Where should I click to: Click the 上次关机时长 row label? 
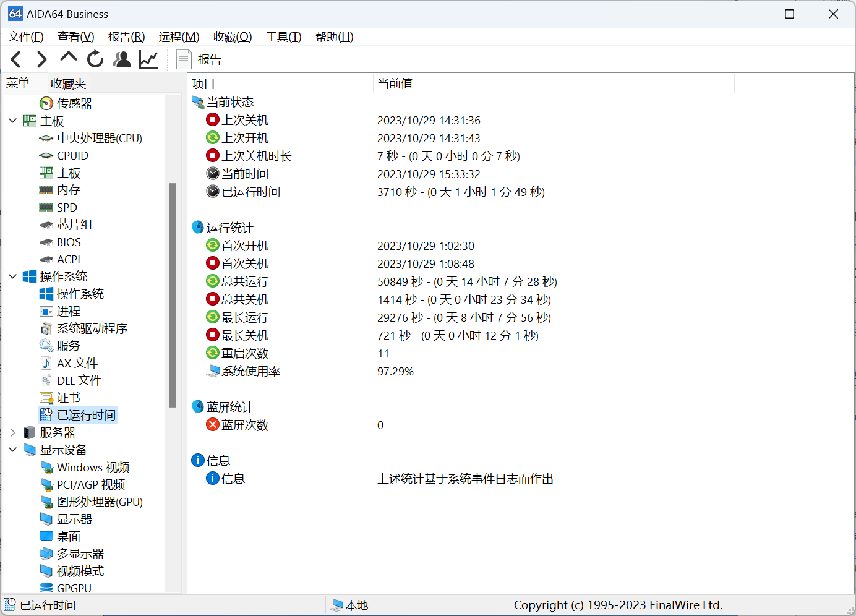(257, 156)
